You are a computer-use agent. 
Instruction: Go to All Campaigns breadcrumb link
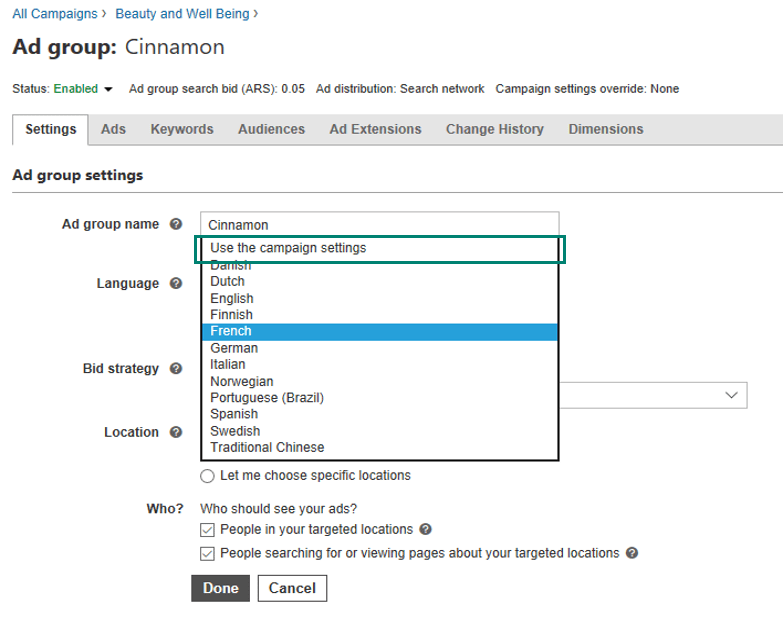pos(55,14)
